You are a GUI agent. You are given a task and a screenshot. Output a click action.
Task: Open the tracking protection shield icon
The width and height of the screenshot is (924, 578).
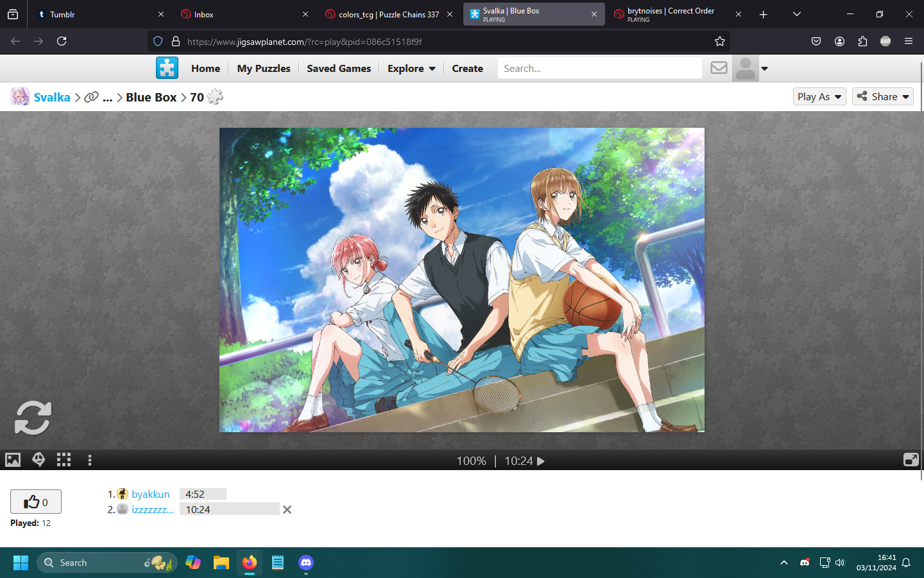(x=158, y=41)
